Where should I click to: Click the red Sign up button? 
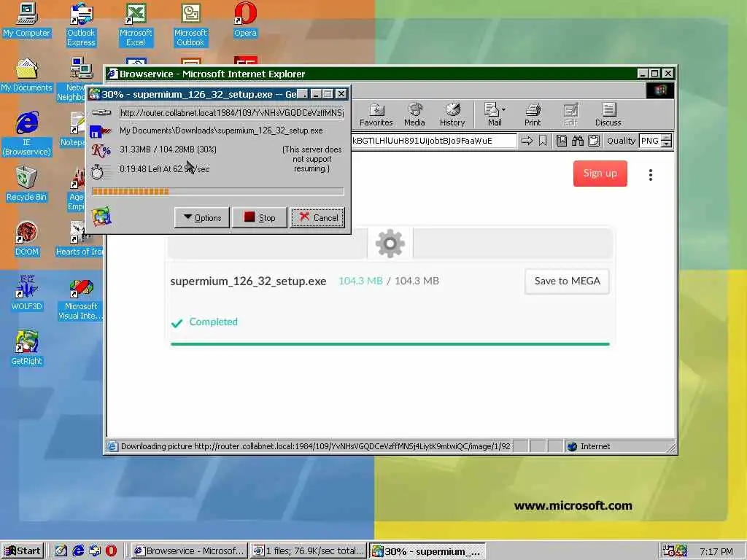[x=600, y=174]
